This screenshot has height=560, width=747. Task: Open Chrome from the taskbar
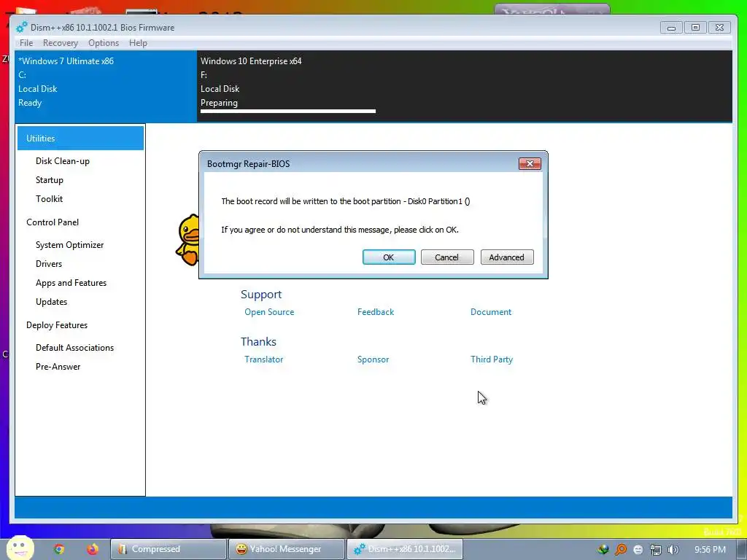(59, 549)
